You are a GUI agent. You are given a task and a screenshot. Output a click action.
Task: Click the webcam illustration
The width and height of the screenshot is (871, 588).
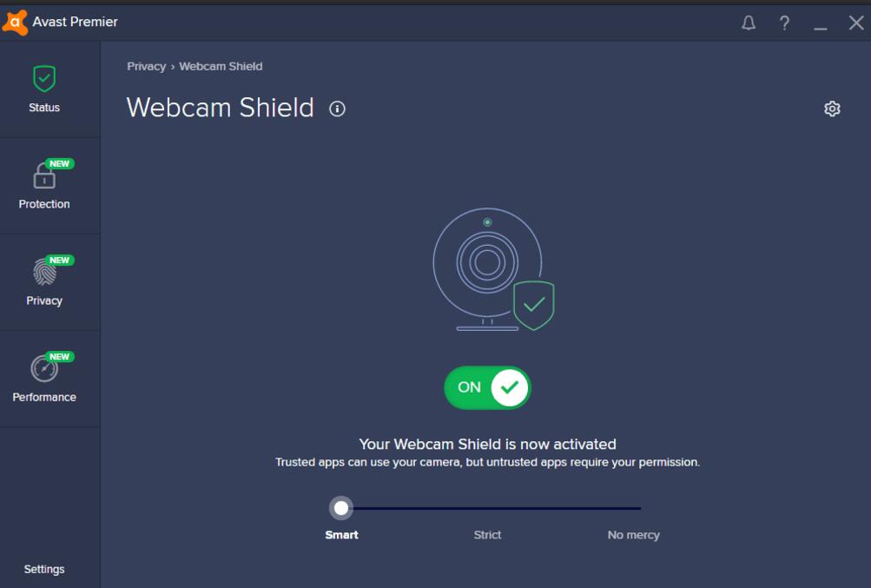[x=493, y=269]
